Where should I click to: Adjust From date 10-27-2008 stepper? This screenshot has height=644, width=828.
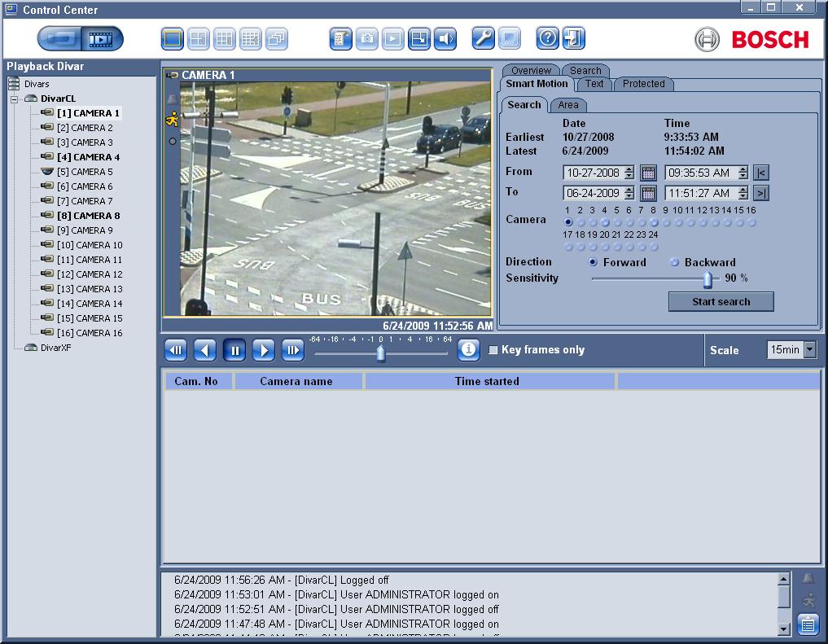pos(629,173)
